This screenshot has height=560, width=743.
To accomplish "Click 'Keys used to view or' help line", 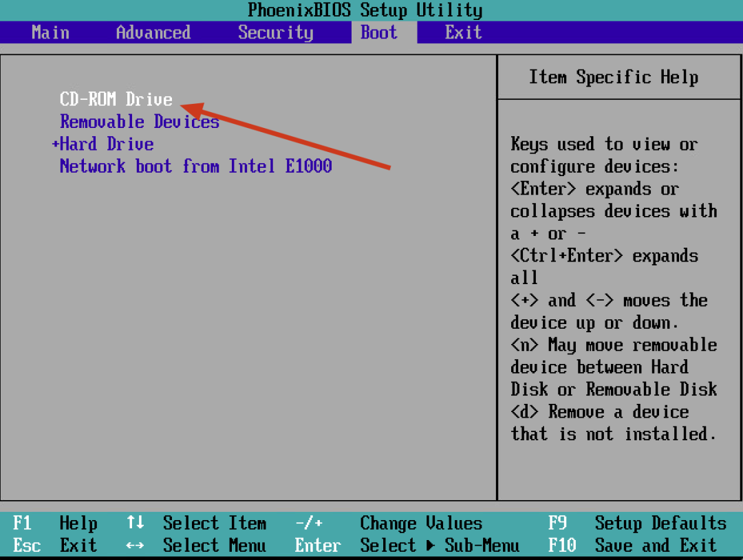I will [604, 144].
